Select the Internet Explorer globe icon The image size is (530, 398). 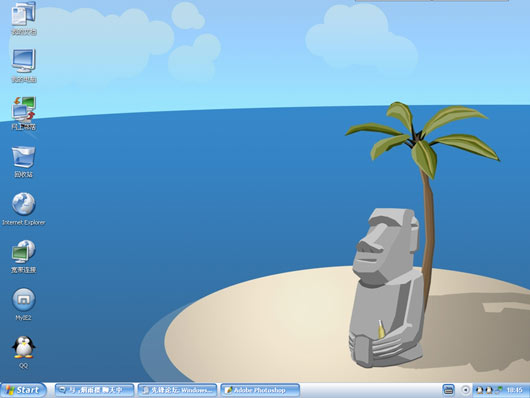[x=23, y=204]
